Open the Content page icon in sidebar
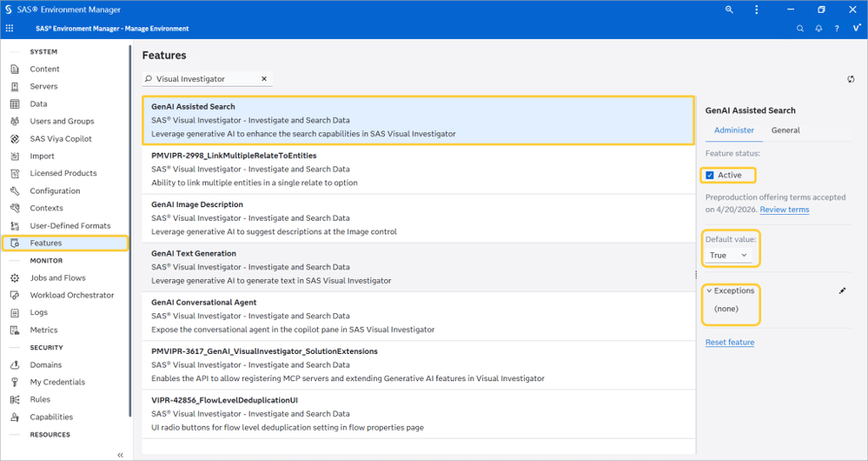Screen dimensions: 868x461 coord(15,70)
